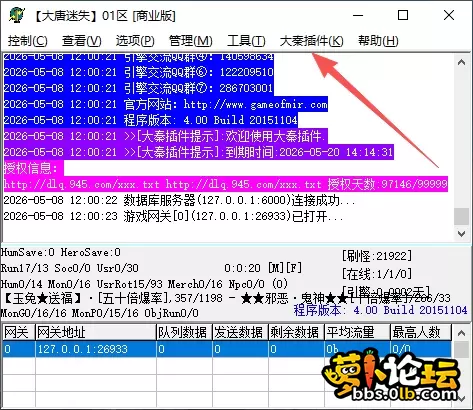Select the QQ群⑥ 122209510 log line
473x410 pixels.
tap(139, 72)
